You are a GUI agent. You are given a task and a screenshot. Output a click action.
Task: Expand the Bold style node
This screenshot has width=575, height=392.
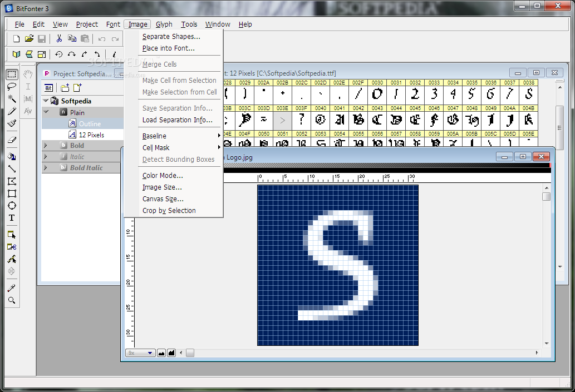(x=46, y=146)
